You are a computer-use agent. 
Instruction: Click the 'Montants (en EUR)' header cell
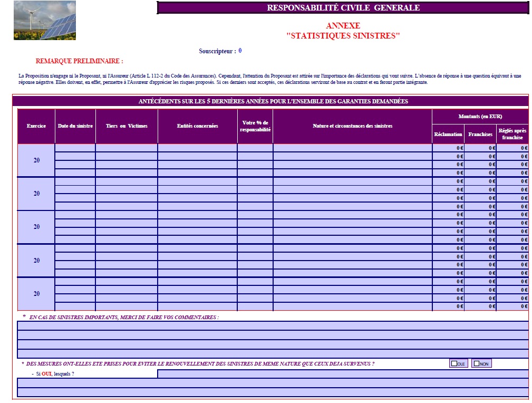point(480,116)
